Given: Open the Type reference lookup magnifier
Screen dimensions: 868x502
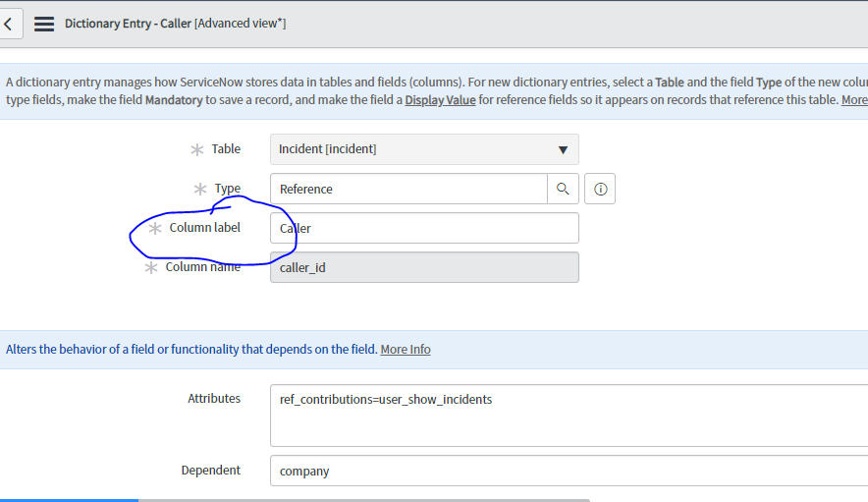Looking at the screenshot, I should 563,189.
